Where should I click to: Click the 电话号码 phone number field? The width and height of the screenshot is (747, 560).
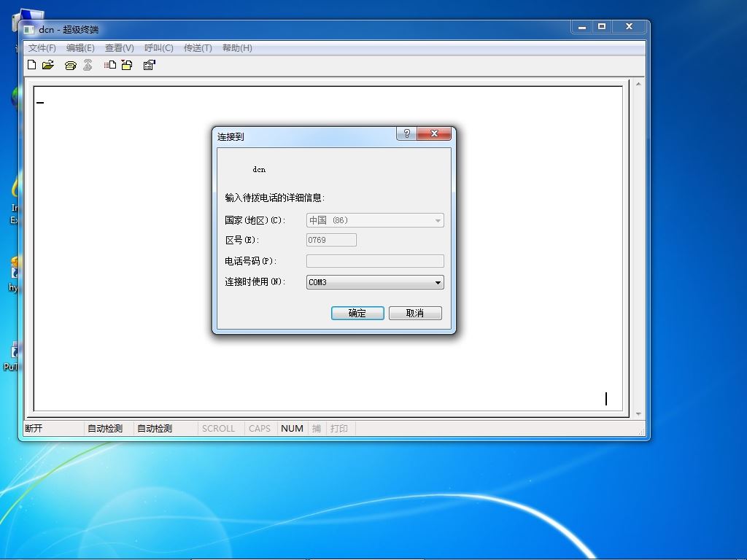tap(375, 261)
